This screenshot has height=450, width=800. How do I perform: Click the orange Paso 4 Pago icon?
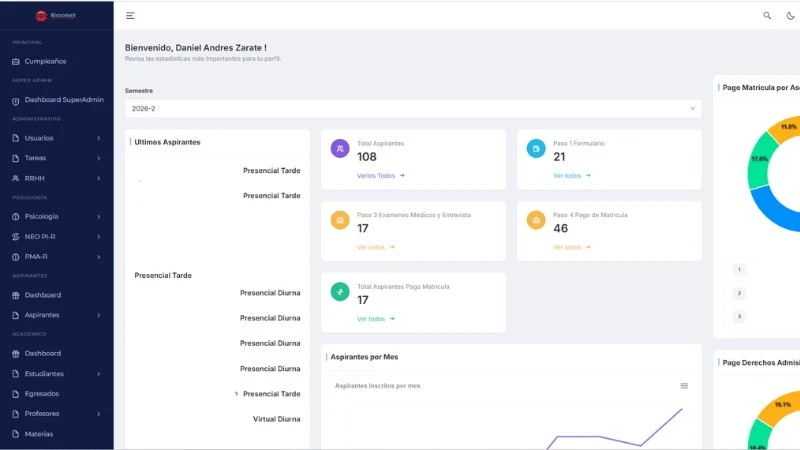536,220
